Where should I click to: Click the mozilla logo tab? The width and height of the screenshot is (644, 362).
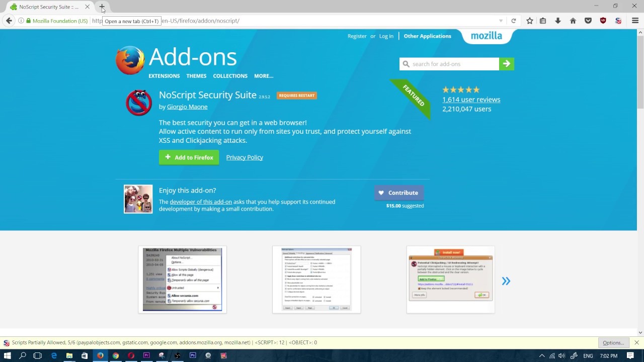tap(487, 36)
